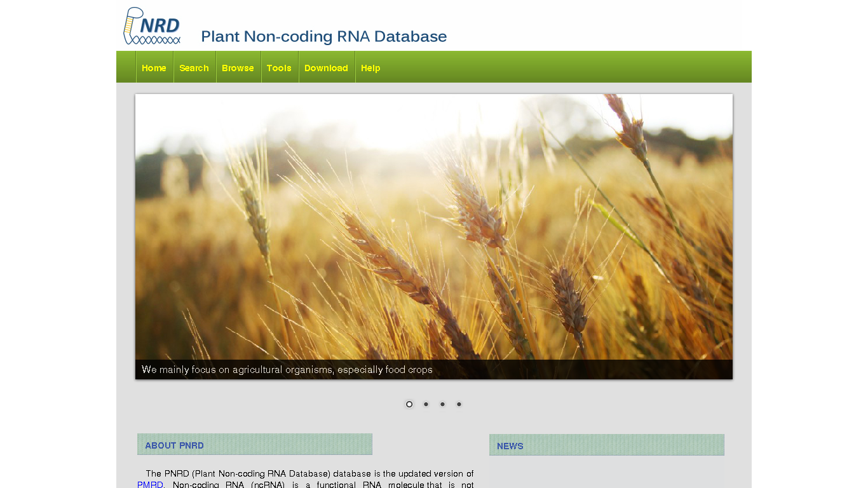
Task: Jump to the third slide indicator
Action: [x=442, y=404]
